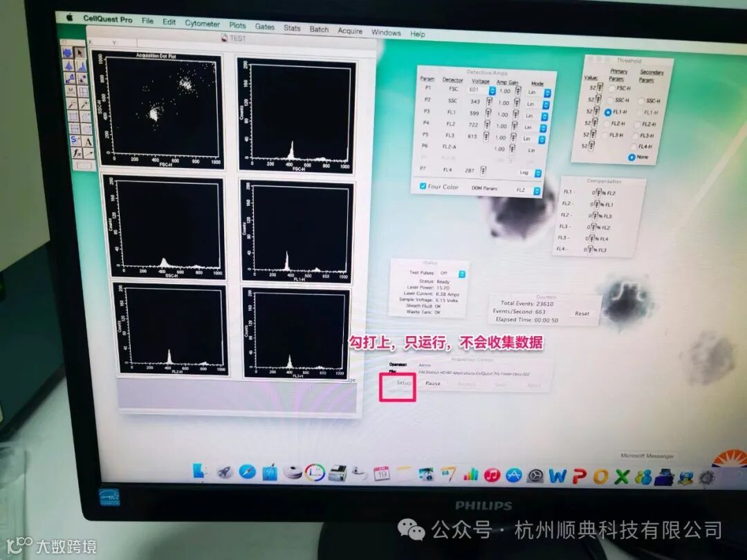The width and height of the screenshot is (747, 560).
Task: Select SSC-H as primary threshold parameter
Action: pyautogui.click(x=610, y=100)
